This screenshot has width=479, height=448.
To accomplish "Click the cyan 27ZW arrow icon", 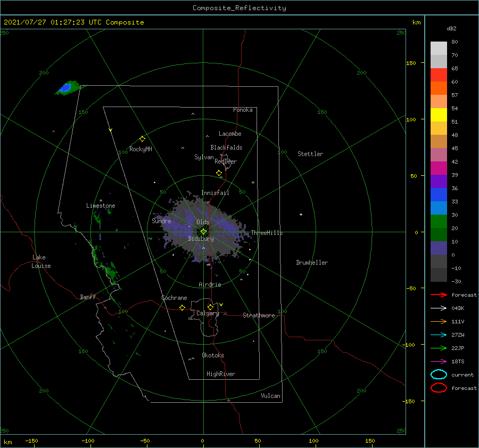I will point(439,335).
